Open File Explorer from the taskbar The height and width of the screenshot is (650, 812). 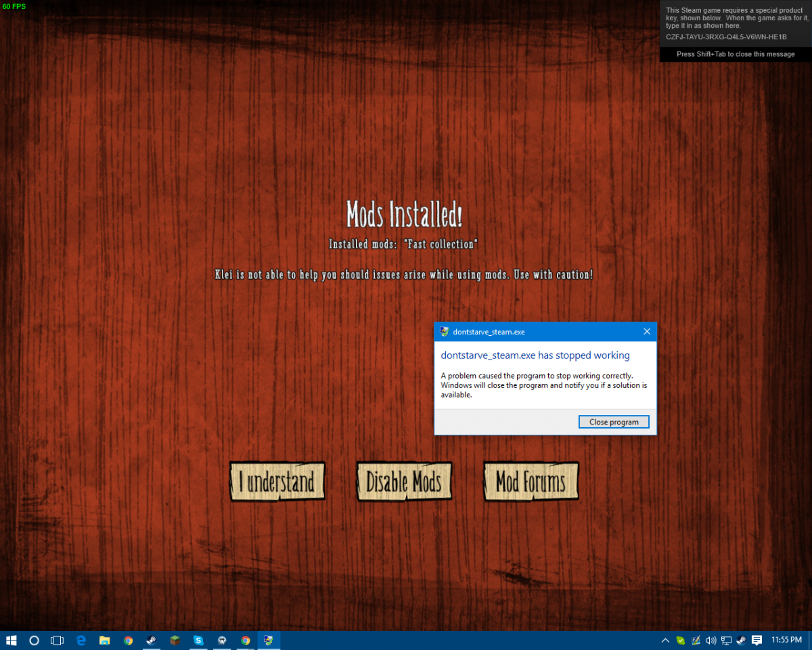[x=105, y=640]
